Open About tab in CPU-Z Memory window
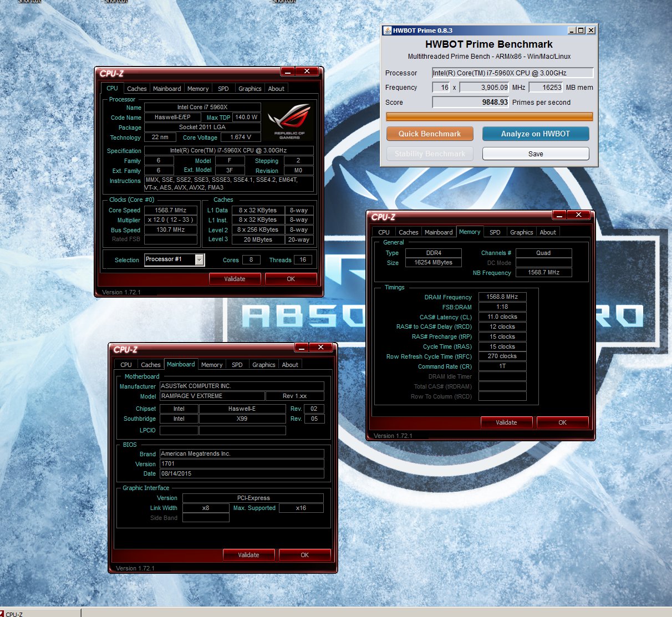The height and width of the screenshot is (617, 672). tap(548, 232)
